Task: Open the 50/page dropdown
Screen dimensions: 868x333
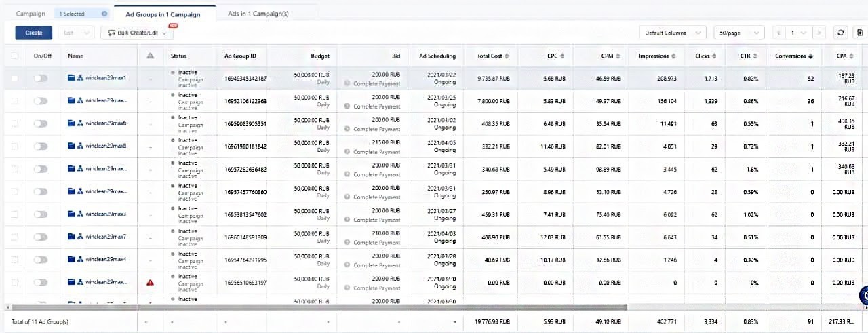Action: pyautogui.click(x=739, y=33)
